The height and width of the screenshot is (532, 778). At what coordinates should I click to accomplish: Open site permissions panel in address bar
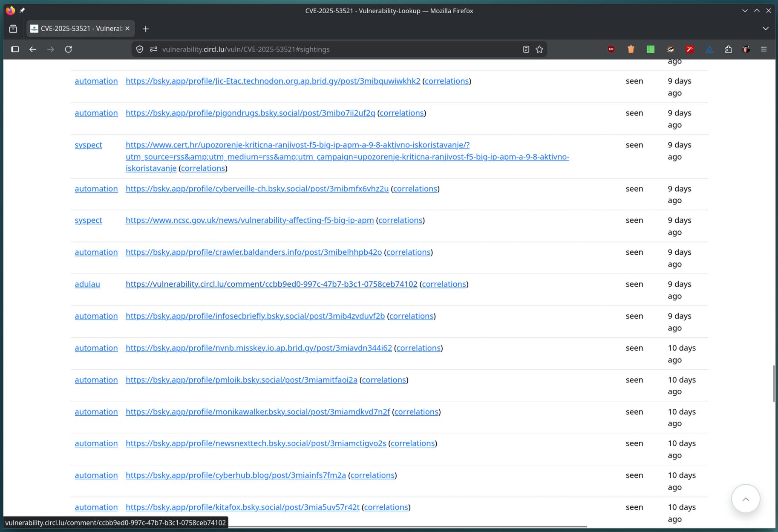153,49
